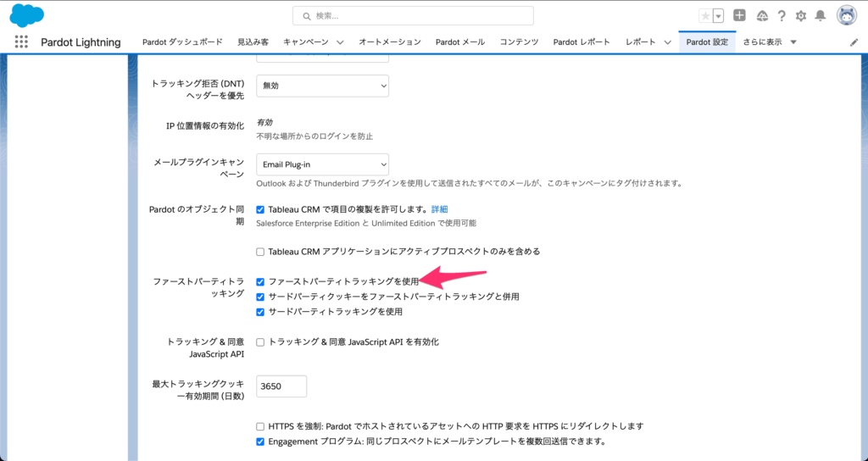
Task: Click the user avatar profile icon
Action: (847, 15)
